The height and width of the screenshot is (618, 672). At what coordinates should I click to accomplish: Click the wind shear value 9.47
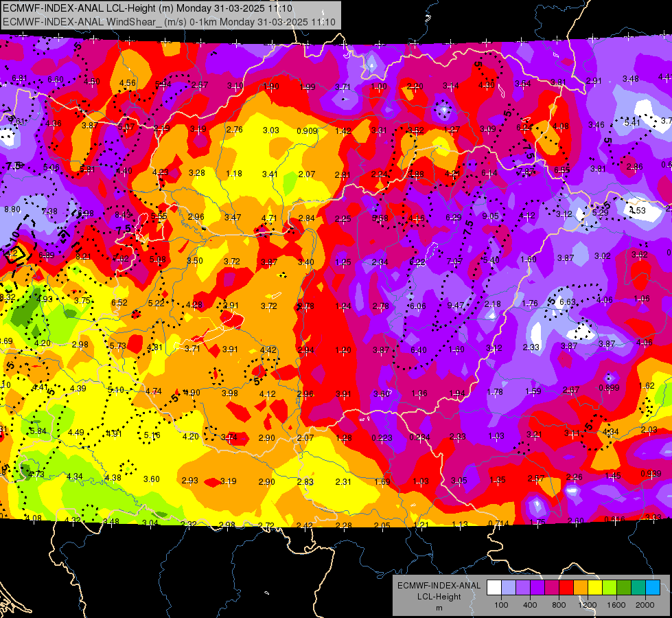point(456,305)
